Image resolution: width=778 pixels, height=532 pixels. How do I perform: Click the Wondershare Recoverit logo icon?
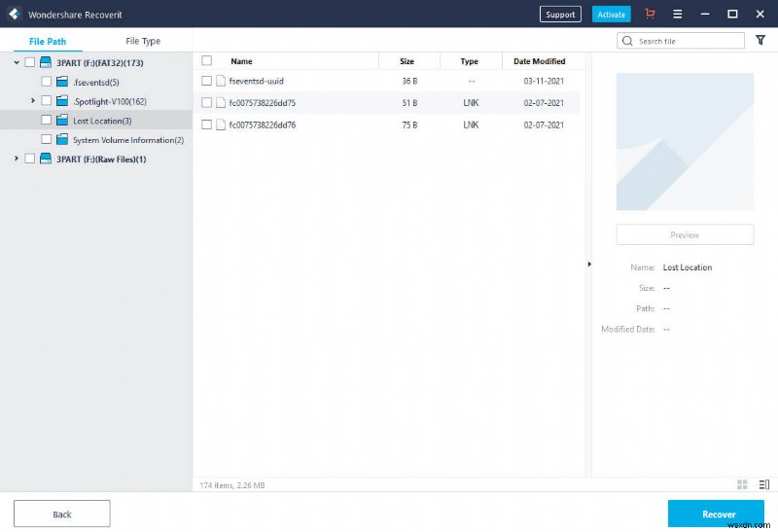pyautogui.click(x=14, y=15)
